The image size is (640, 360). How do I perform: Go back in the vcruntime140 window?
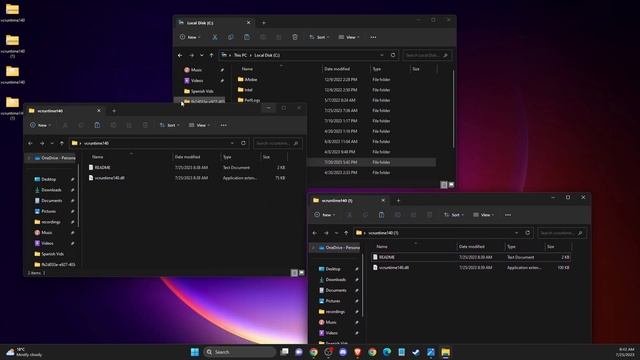point(31,143)
